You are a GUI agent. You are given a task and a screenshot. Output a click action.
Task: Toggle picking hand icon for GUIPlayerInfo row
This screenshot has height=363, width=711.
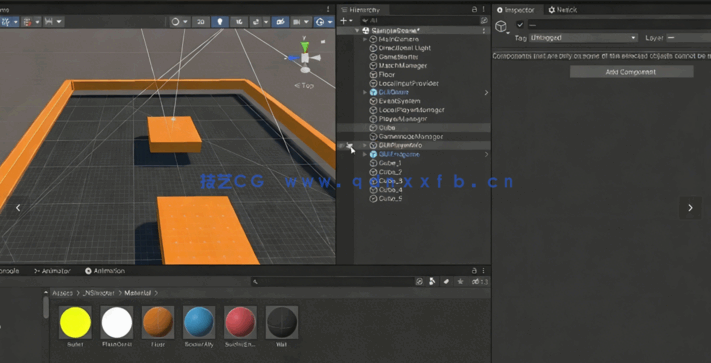349,145
